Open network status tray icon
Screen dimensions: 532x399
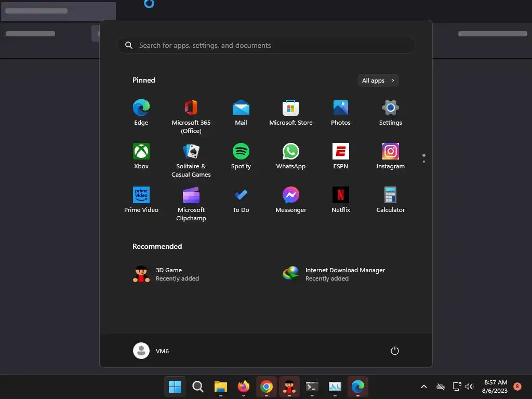tap(457, 387)
